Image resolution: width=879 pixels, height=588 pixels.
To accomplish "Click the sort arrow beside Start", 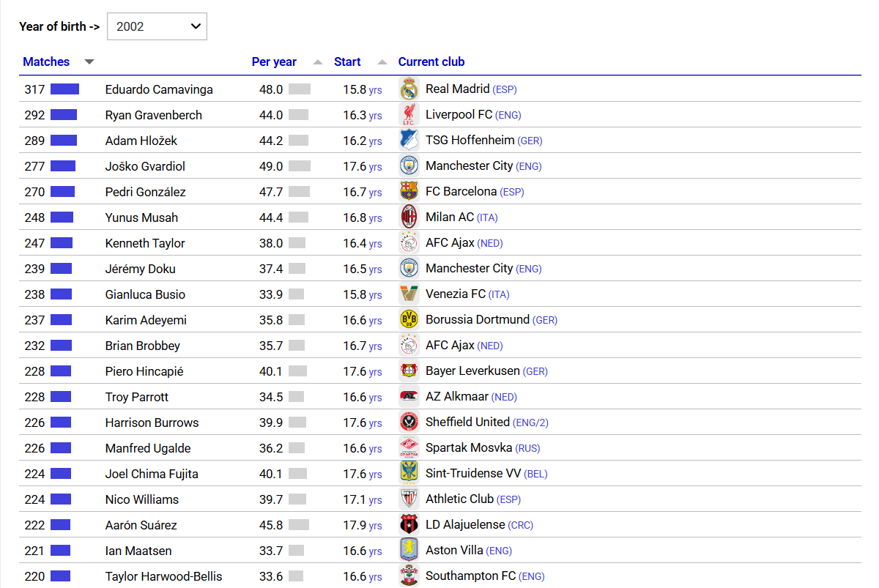I will 382,62.
